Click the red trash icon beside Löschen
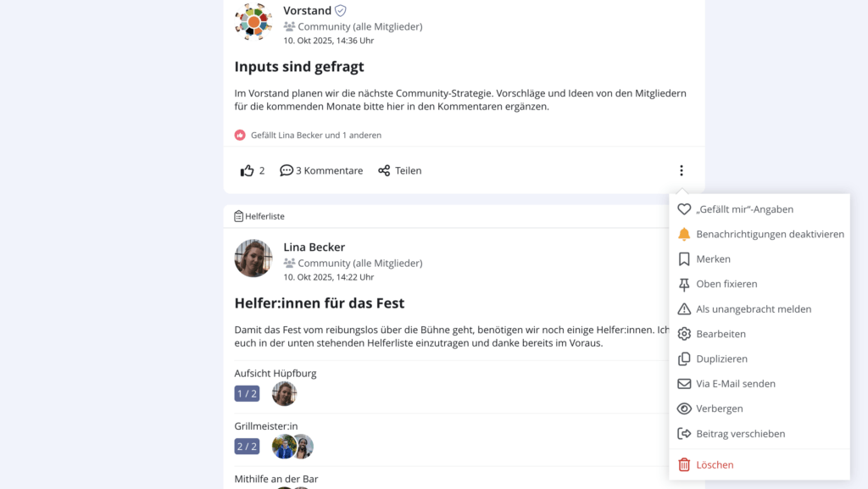 point(683,464)
